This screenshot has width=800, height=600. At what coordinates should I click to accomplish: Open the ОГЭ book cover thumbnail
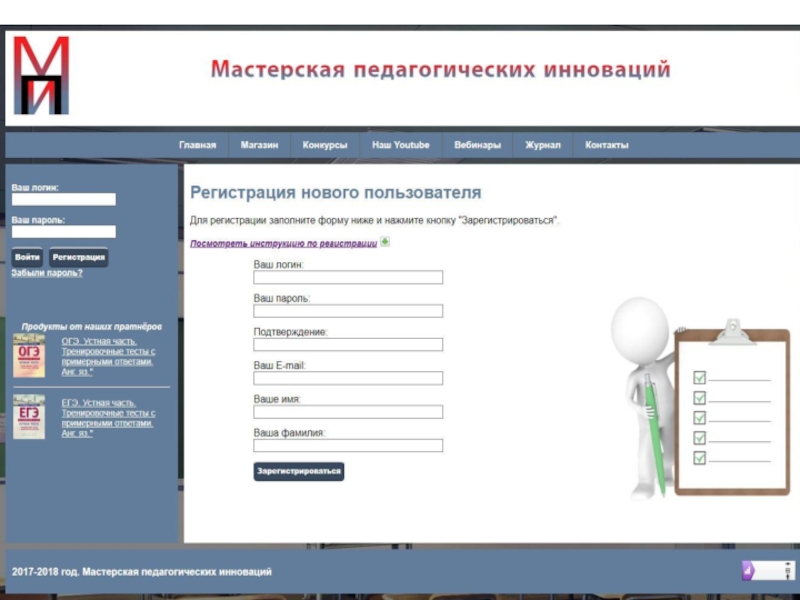pos(29,355)
